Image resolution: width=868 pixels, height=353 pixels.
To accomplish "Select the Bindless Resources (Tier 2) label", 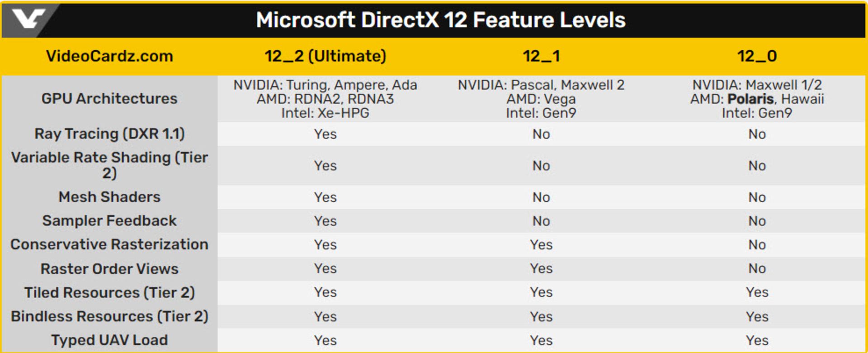I will tap(109, 316).
